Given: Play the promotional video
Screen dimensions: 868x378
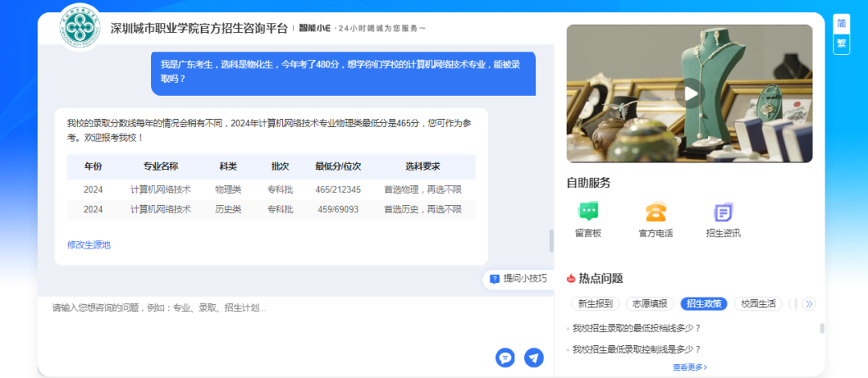Looking at the screenshot, I should (690, 94).
